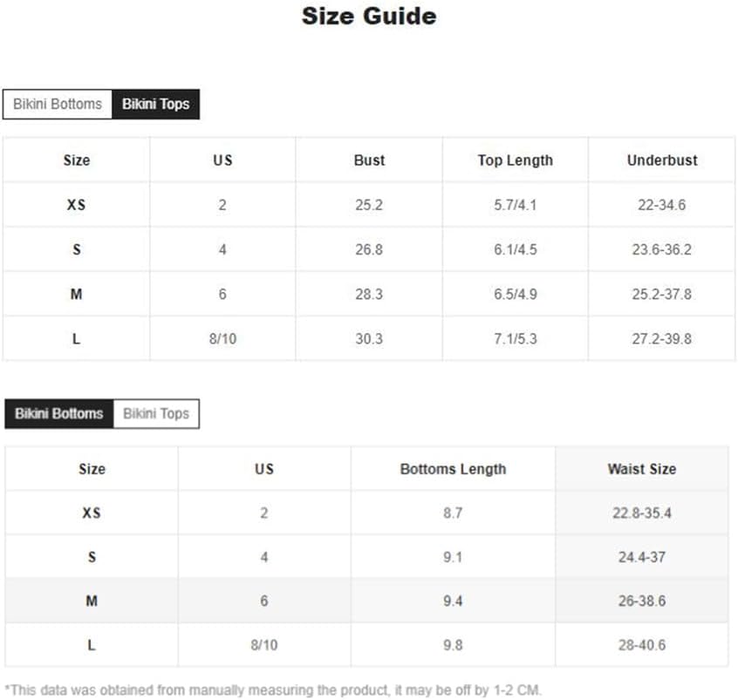Image resolution: width=738 pixels, height=700 pixels.
Task: Select the 26-38.6 waist size cell
Action: 641,601
